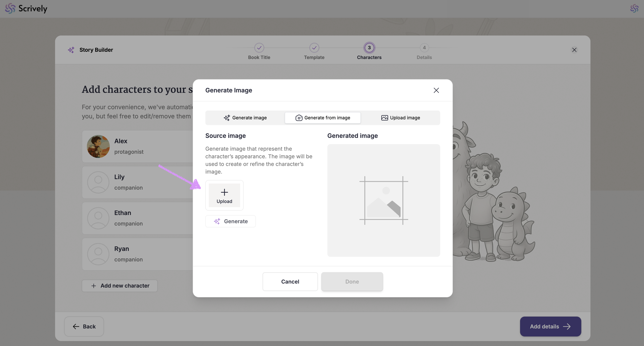Click Ryan's empty avatar icon

pyautogui.click(x=98, y=254)
